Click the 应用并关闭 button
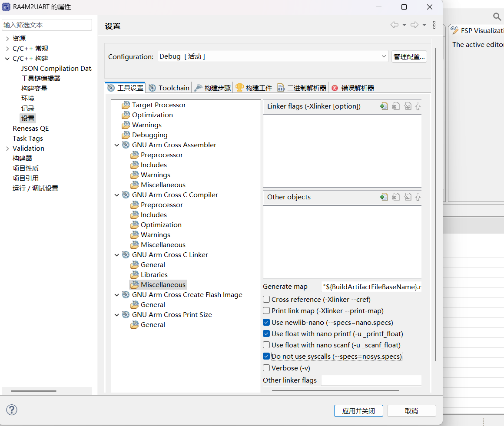 tap(358, 411)
